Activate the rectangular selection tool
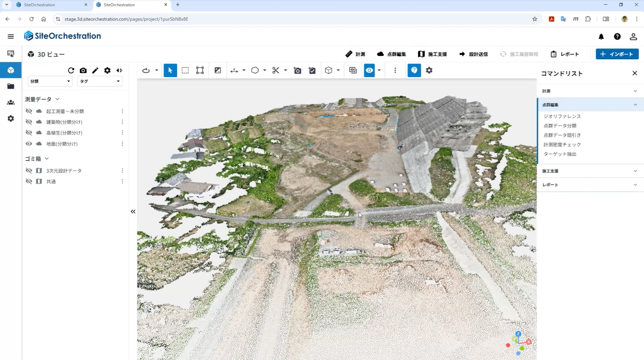644x360 pixels. click(185, 70)
